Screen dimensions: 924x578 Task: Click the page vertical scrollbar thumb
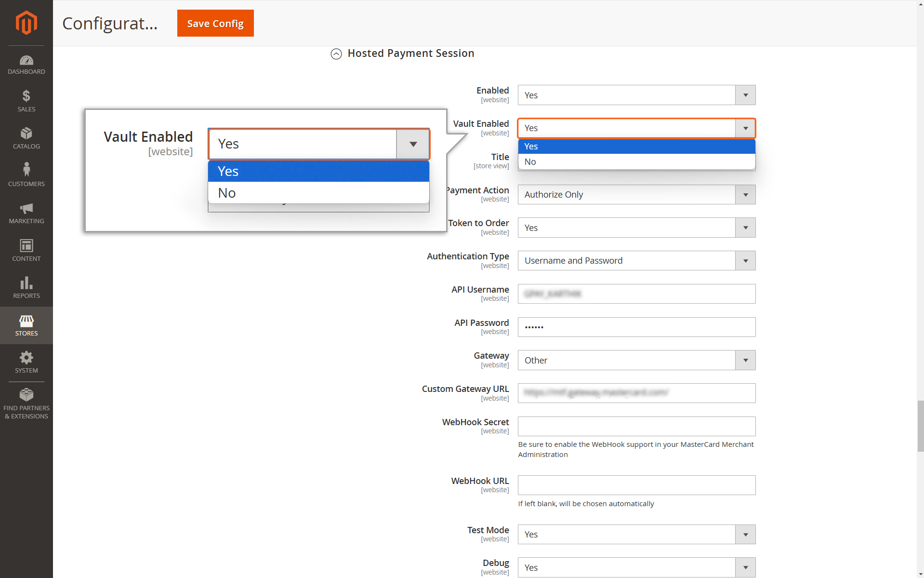[920, 426]
